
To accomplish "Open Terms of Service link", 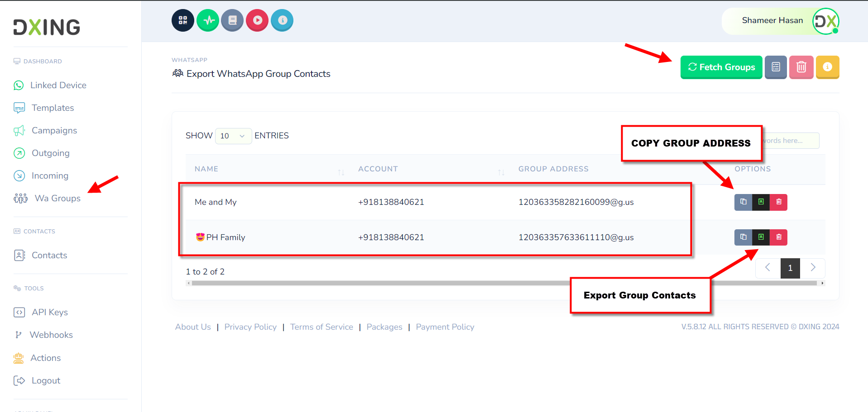I will coord(321,327).
